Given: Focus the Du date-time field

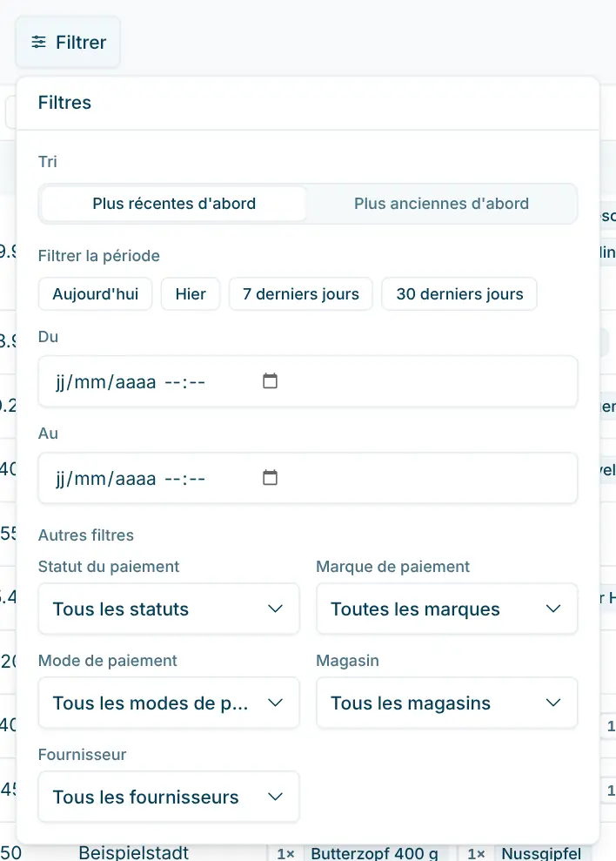Looking at the screenshot, I should point(308,381).
